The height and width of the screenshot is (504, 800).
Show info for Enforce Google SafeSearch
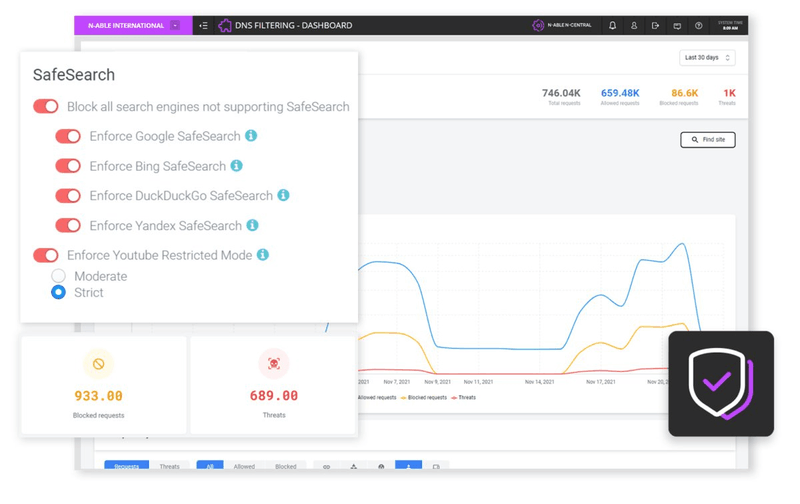click(251, 136)
